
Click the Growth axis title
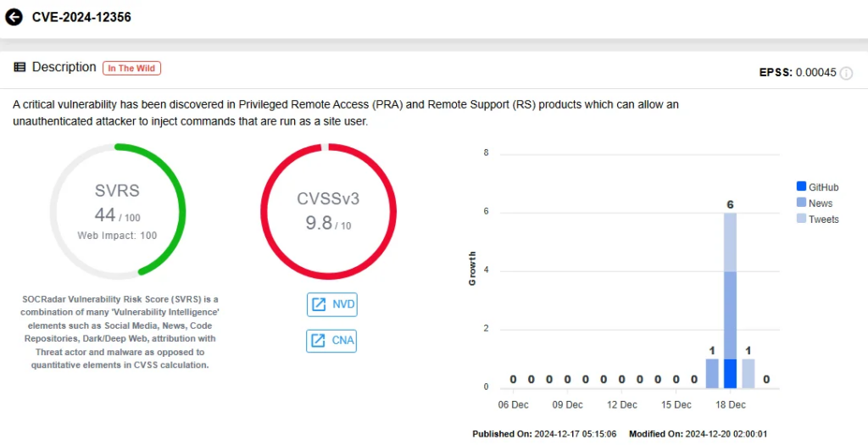(x=472, y=269)
